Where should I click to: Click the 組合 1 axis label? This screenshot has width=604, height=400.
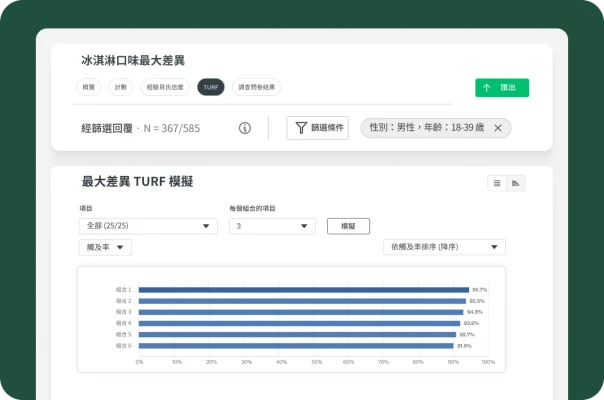tap(124, 290)
